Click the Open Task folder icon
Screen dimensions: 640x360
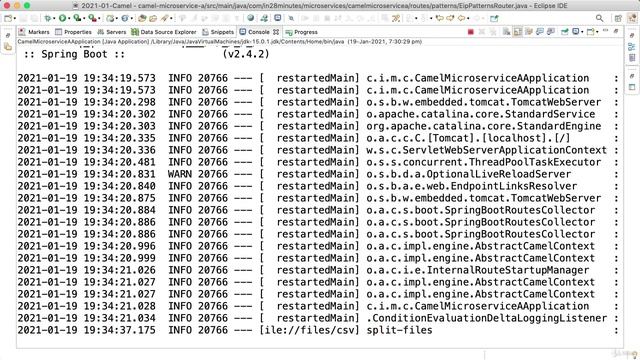(x=153, y=18)
